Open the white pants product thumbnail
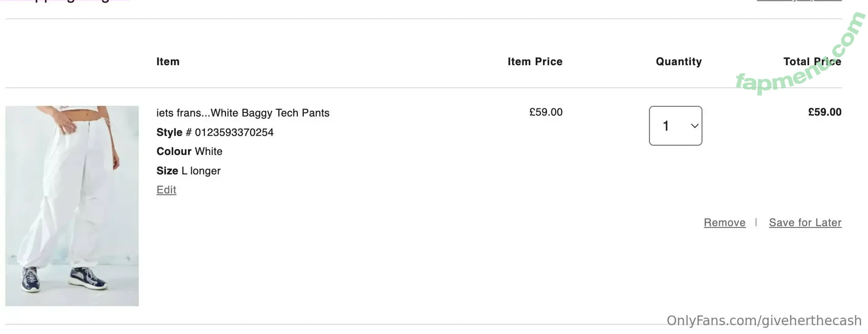The width and height of the screenshot is (868, 334). [72, 205]
